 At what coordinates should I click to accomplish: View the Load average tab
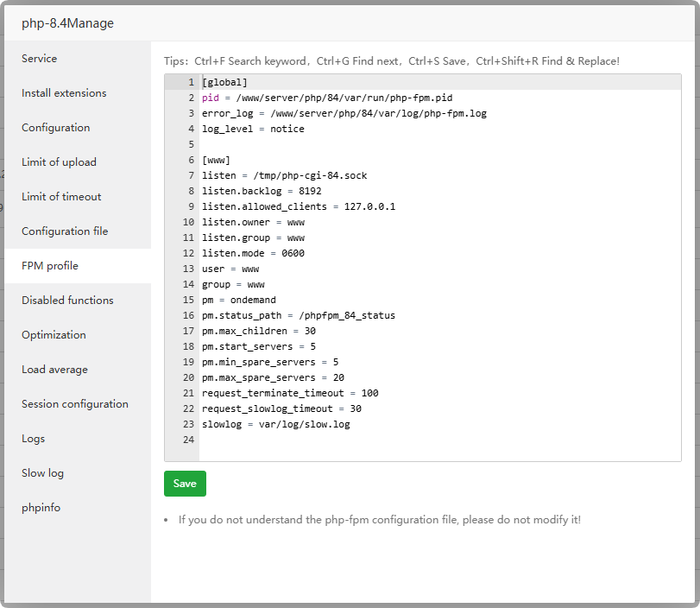point(54,370)
